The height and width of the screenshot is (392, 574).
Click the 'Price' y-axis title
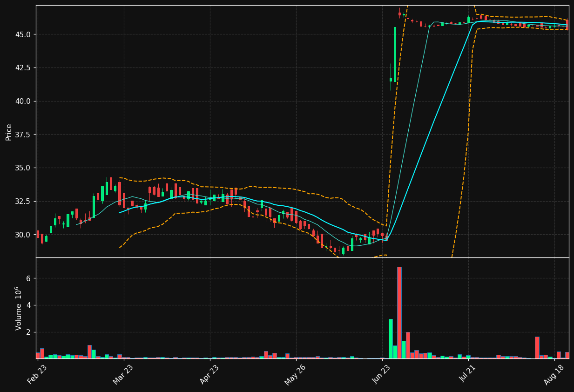[9, 132]
